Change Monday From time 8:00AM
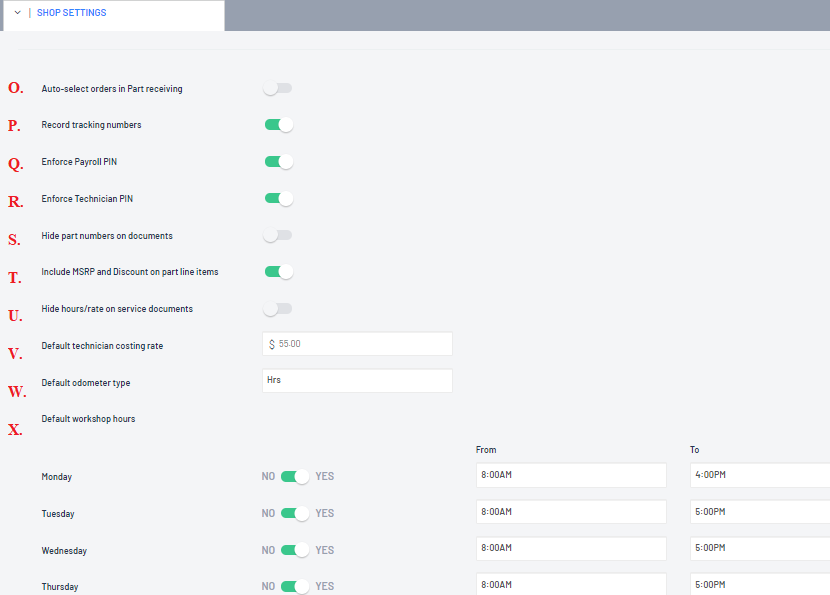Image resolution: width=830 pixels, height=595 pixels. point(571,475)
